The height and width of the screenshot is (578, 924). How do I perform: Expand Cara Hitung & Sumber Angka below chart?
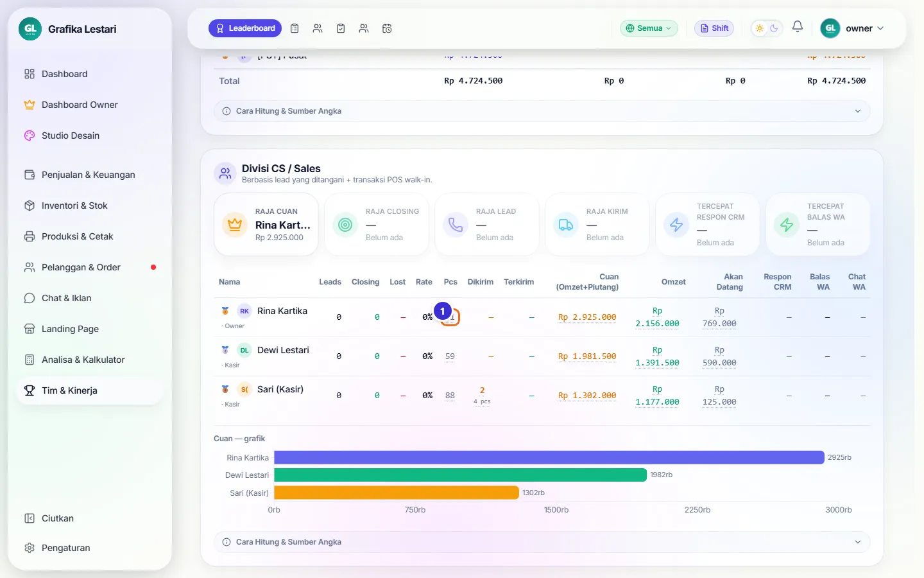coord(542,542)
